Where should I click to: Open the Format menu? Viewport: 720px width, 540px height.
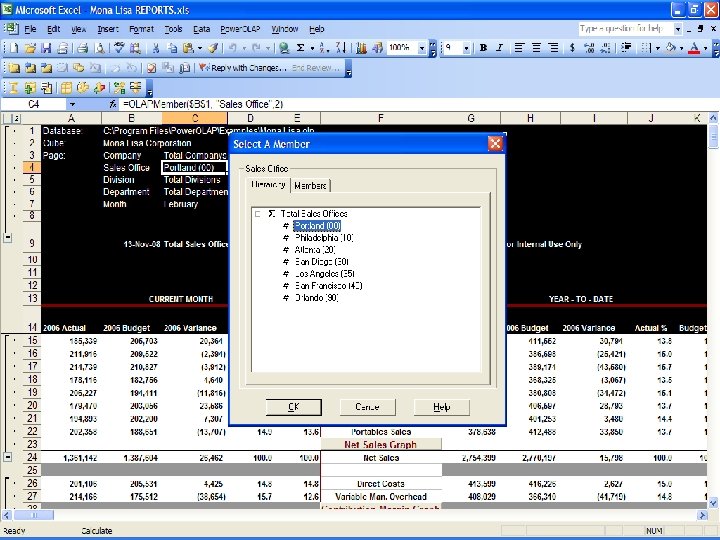pos(141,29)
